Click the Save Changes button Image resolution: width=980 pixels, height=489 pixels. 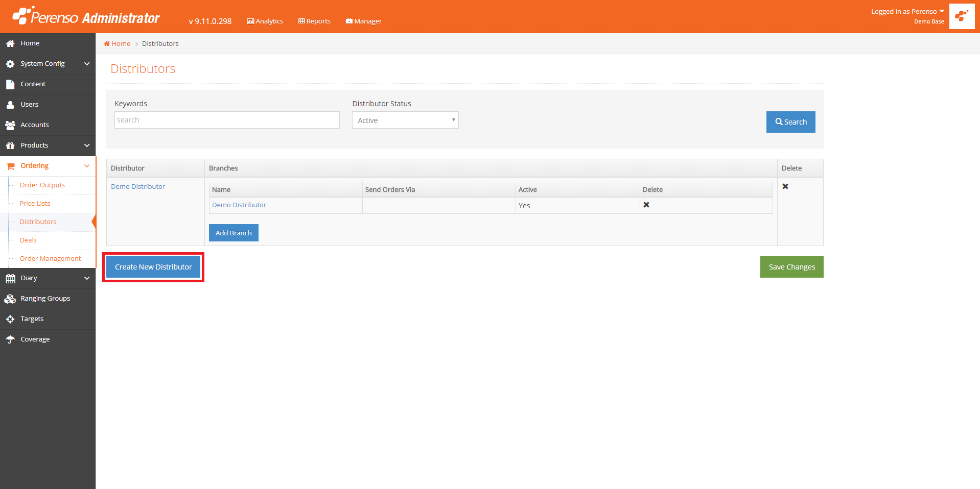(x=791, y=267)
